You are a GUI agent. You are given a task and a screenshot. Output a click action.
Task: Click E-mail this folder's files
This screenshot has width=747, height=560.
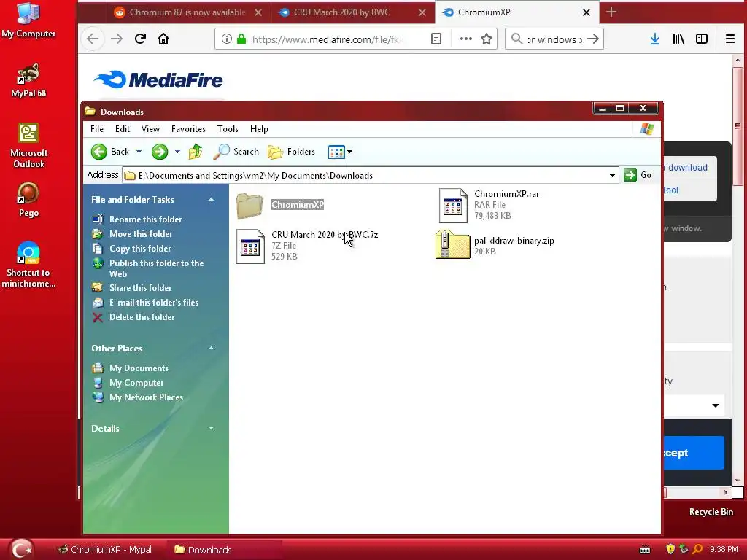[x=145, y=303]
